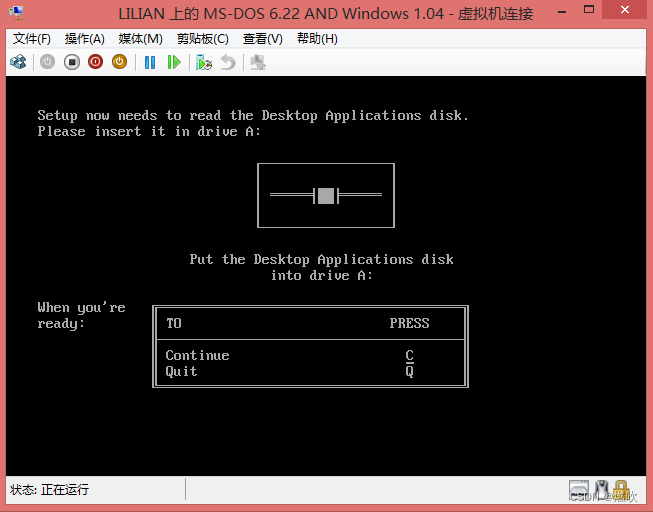Click the mouse status icon in status bar

(x=601, y=490)
